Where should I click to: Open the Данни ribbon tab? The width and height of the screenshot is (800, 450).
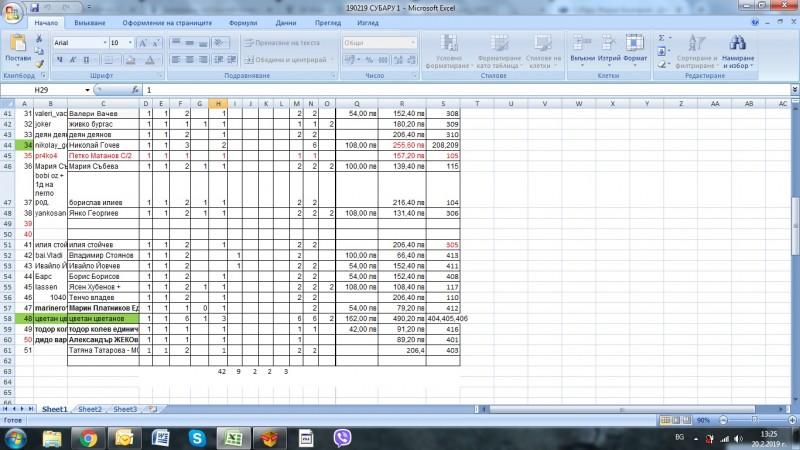pos(286,23)
